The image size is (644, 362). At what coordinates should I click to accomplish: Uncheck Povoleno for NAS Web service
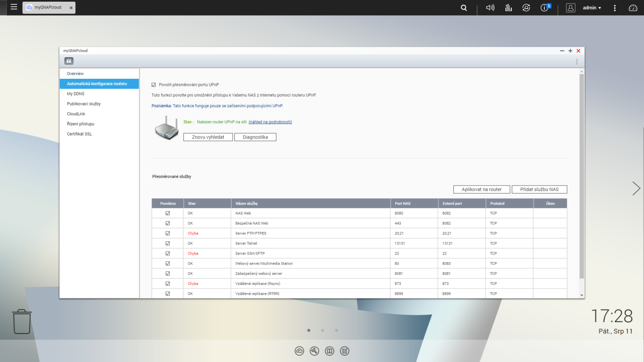click(x=168, y=213)
